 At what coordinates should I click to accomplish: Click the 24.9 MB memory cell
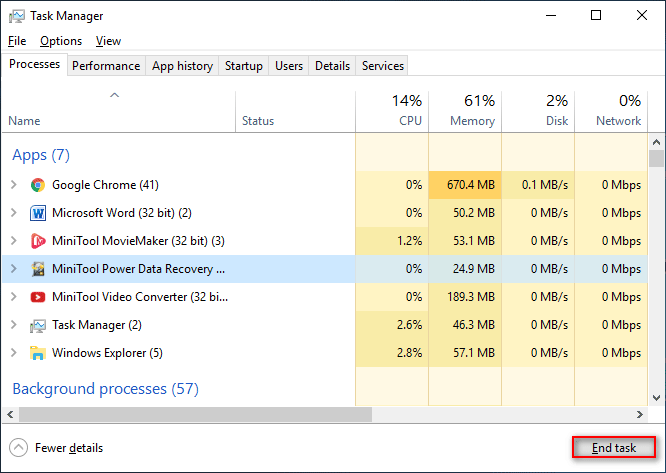coord(465,269)
